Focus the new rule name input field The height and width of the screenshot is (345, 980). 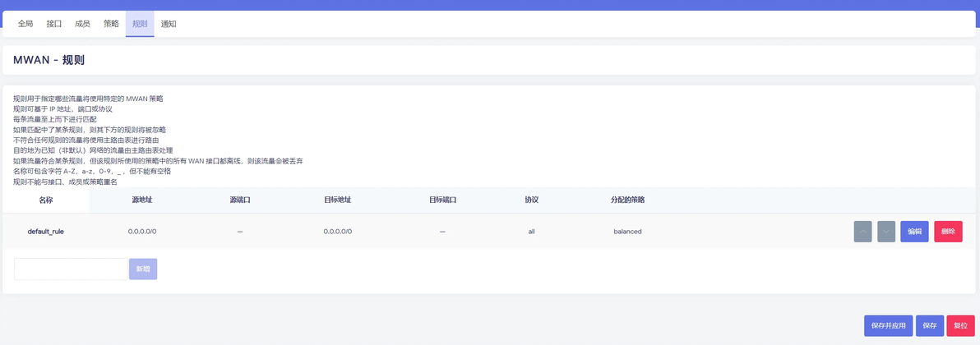click(x=71, y=269)
